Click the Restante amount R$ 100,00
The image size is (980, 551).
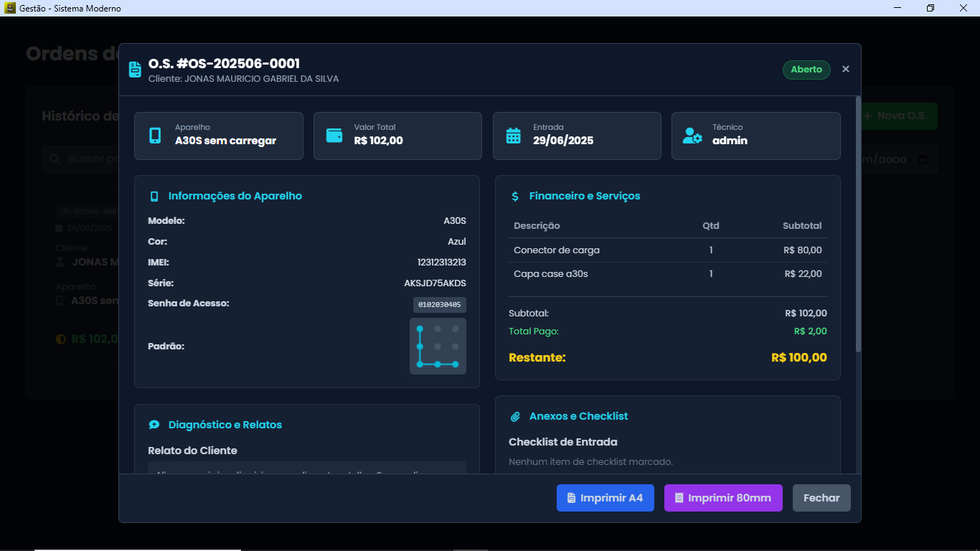coord(798,357)
